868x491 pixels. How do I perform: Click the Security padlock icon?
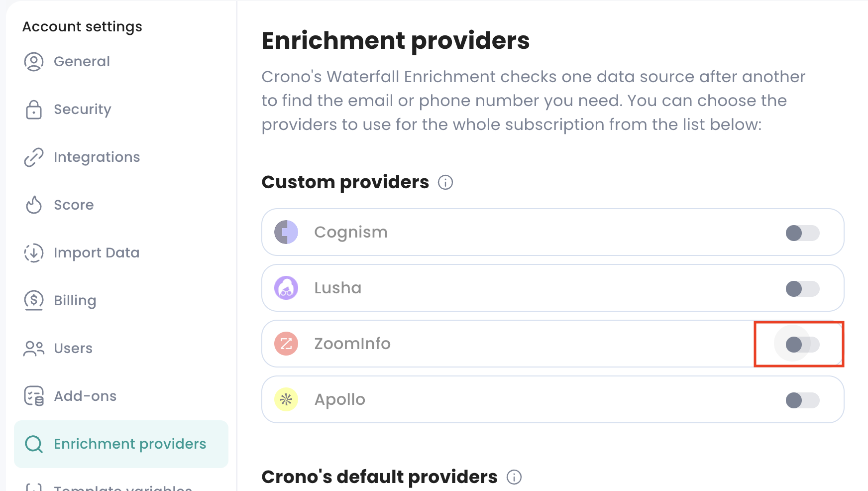[34, 110]
